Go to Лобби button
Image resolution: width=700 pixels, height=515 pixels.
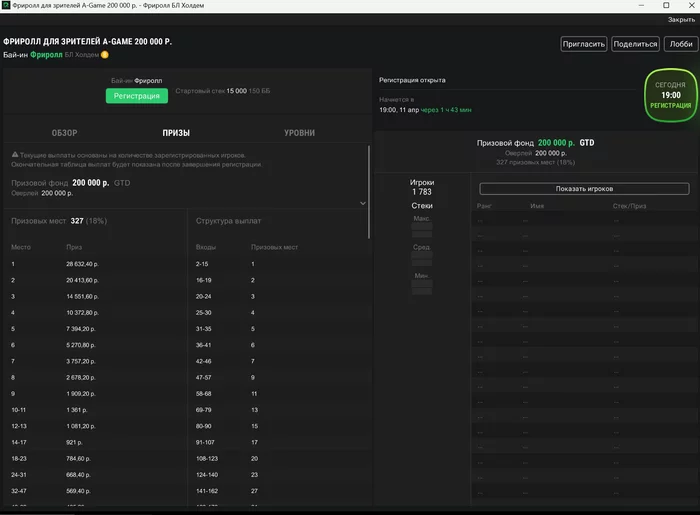pos(681,44)
